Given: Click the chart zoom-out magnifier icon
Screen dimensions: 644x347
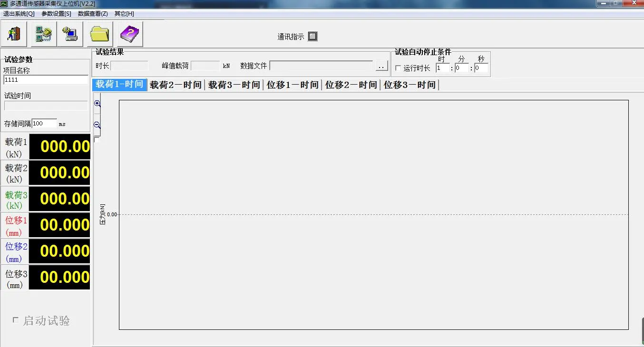Looking at the screenshot, I should [98, 125].
